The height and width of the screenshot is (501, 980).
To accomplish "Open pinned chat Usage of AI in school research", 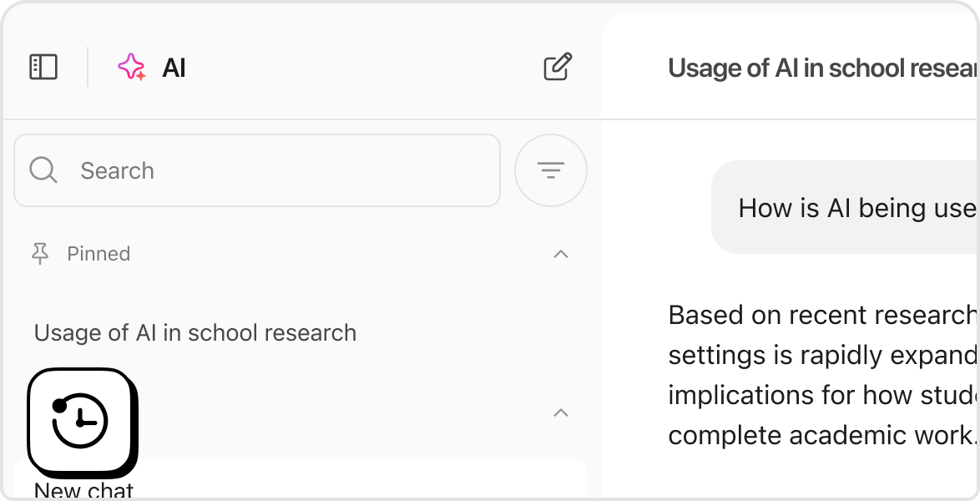I will [x=195, y=332].
